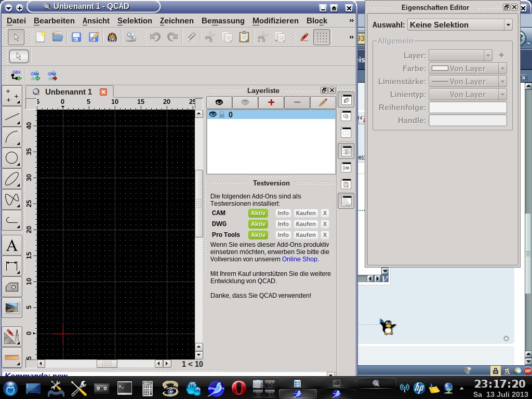
Task: Click the New document icon
Action: [x=41, y=37]
